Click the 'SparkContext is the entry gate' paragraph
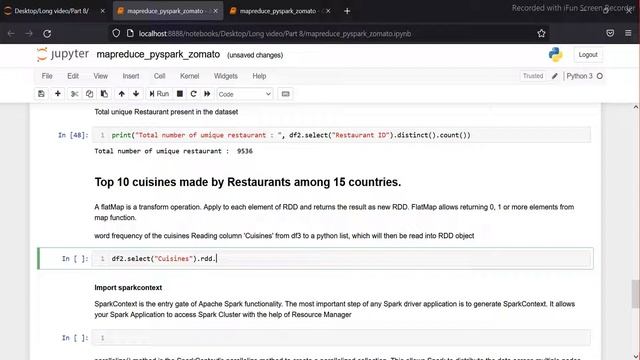Screen dimensions: 640x360 coord(334,309)
